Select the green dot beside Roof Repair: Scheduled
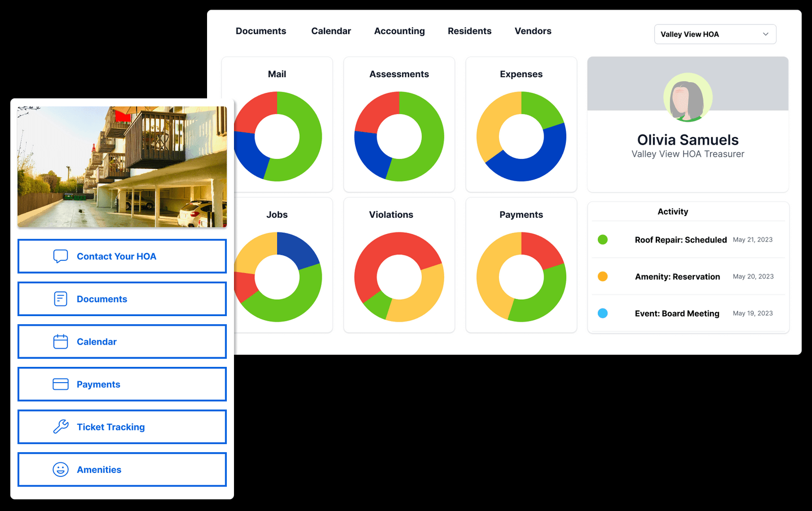The image size is (812, 511). 603,239
